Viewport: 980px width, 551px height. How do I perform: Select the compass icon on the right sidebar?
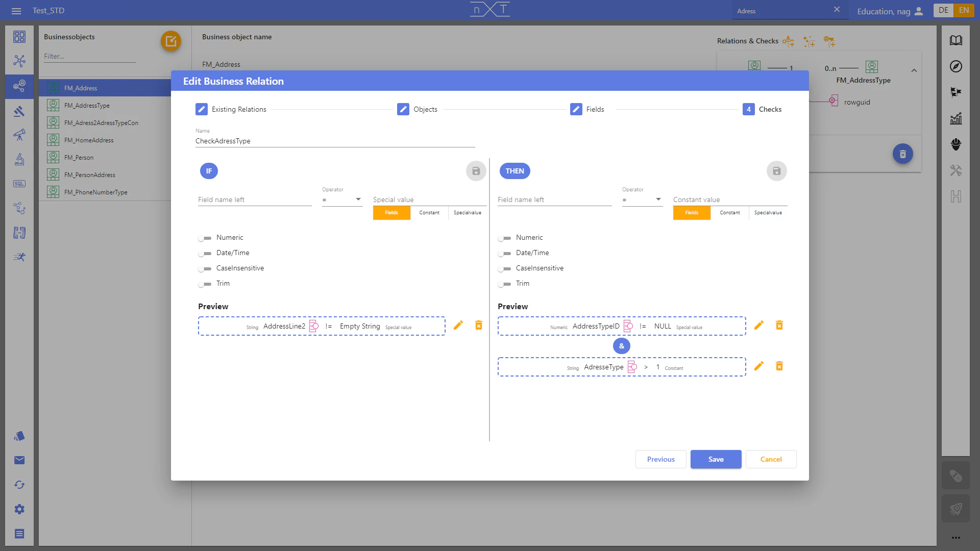[x=957, y=66]
